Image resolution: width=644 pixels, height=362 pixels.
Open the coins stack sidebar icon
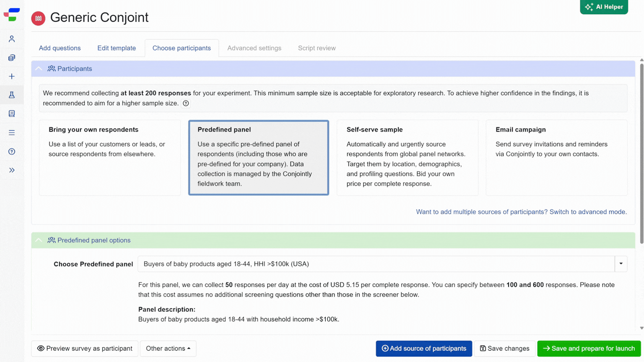click(x=12, y=58)
